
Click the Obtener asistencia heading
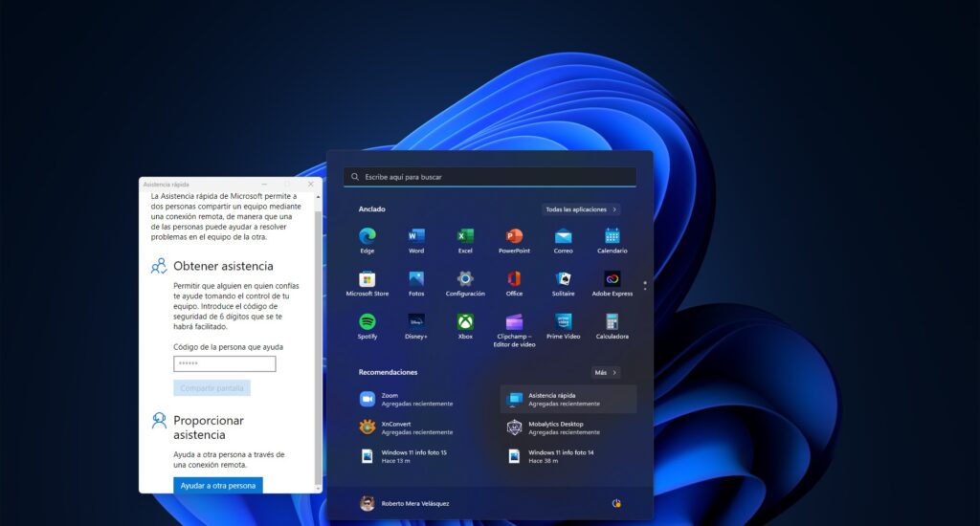[223, 266]
